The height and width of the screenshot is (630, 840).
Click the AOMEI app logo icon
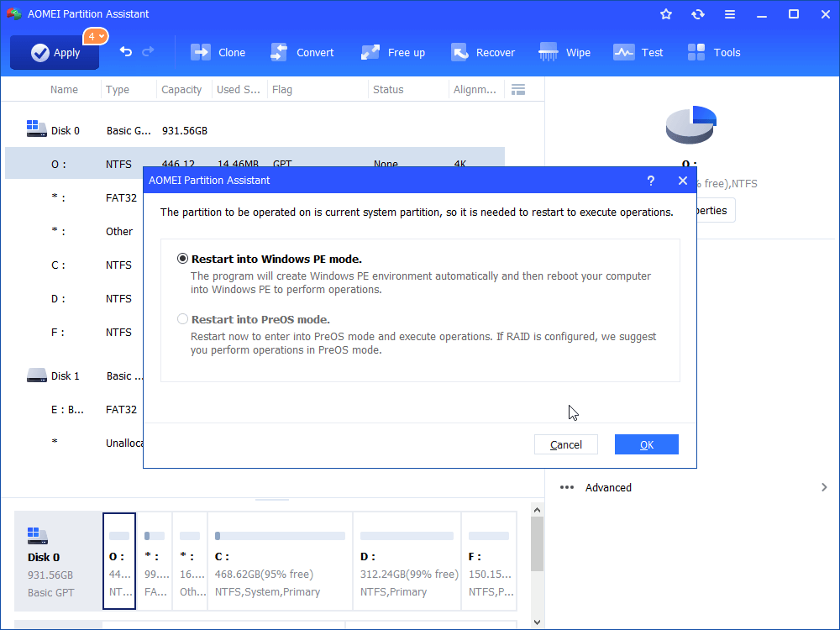(x=14, y=14)
